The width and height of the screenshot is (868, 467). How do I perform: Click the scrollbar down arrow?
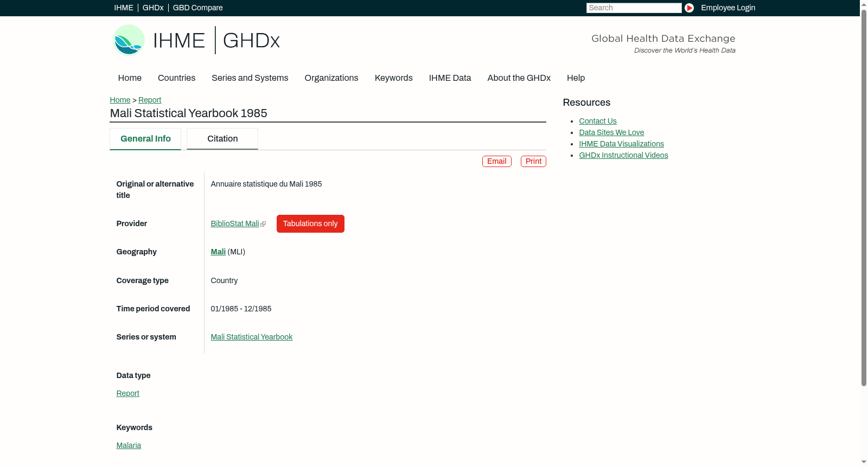[864, 463]
